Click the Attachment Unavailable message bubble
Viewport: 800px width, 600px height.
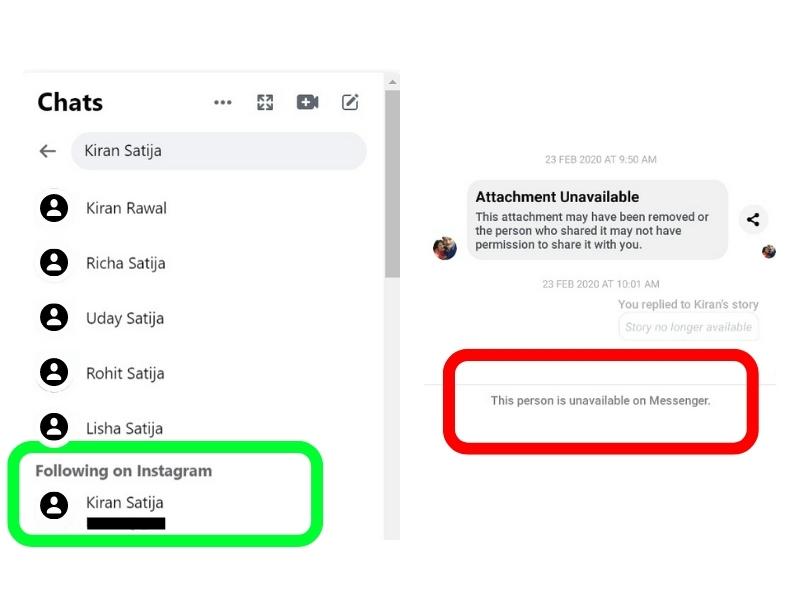[597, 220]
